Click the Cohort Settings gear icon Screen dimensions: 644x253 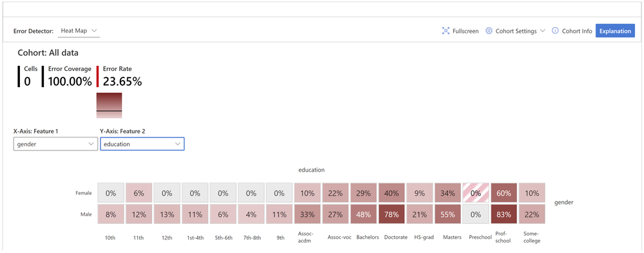pos(489,31)
